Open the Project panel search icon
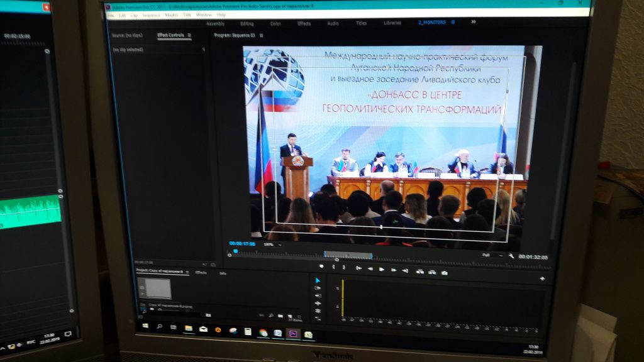 coord(271,315)
